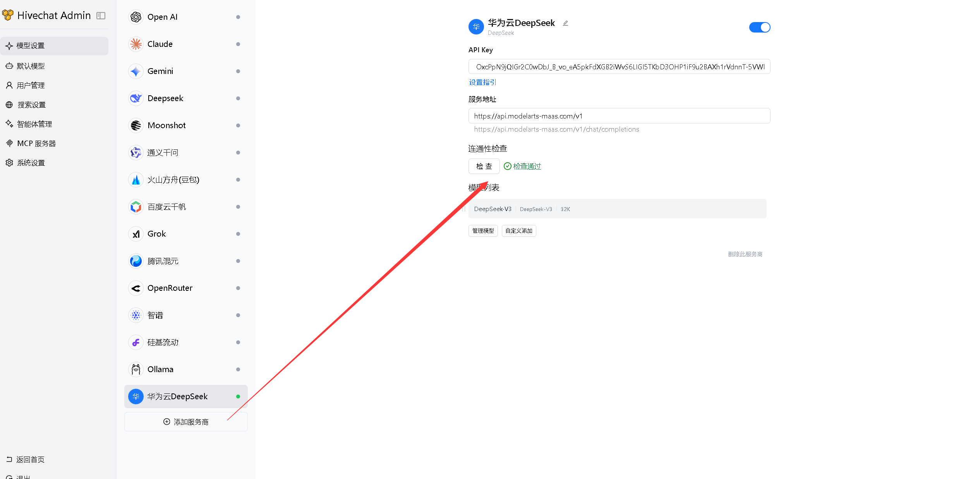Viewport: 980px width, 479px height.
Task: Click the OpenRouter logo icon
Action: pyautogui.click(x=136, y=288)
